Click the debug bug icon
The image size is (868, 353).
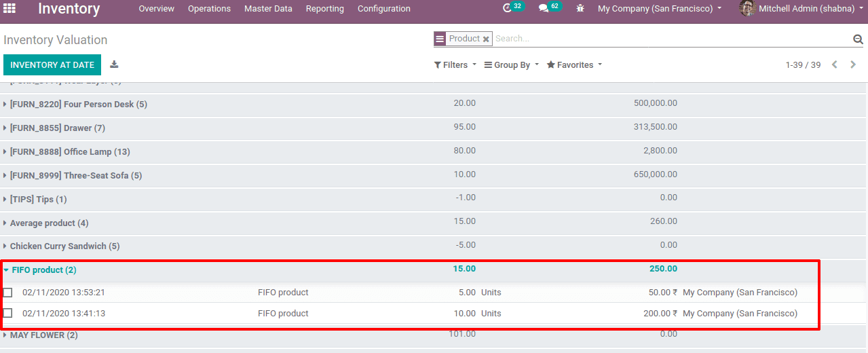[x=580, y=8]
